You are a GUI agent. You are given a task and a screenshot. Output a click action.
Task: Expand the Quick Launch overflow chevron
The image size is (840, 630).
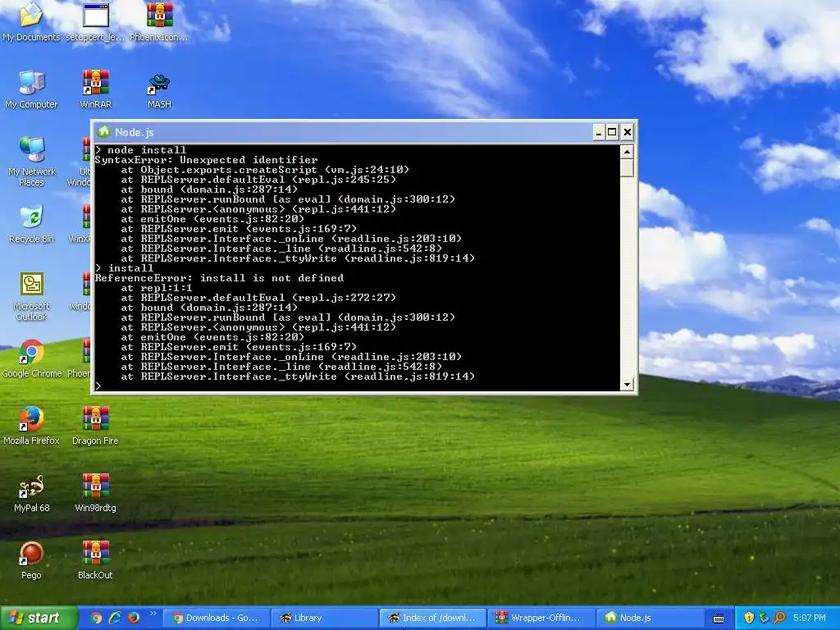[x=153, y=614]
